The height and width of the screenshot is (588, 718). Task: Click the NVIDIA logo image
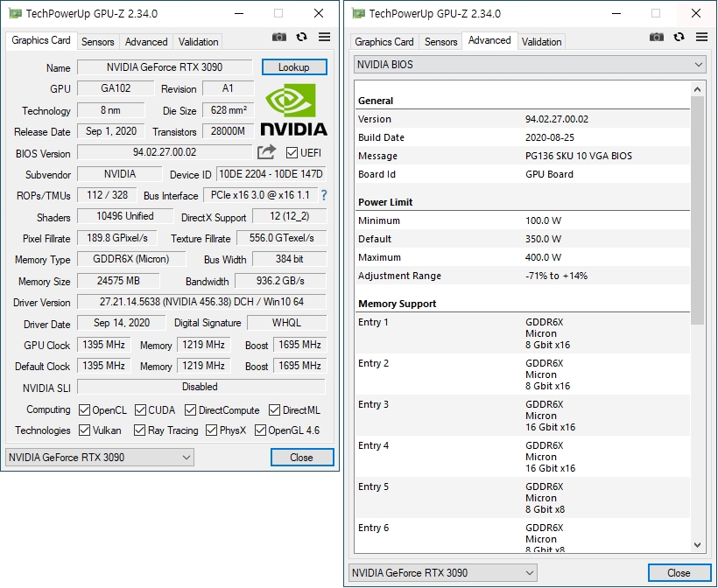(294, 110)
